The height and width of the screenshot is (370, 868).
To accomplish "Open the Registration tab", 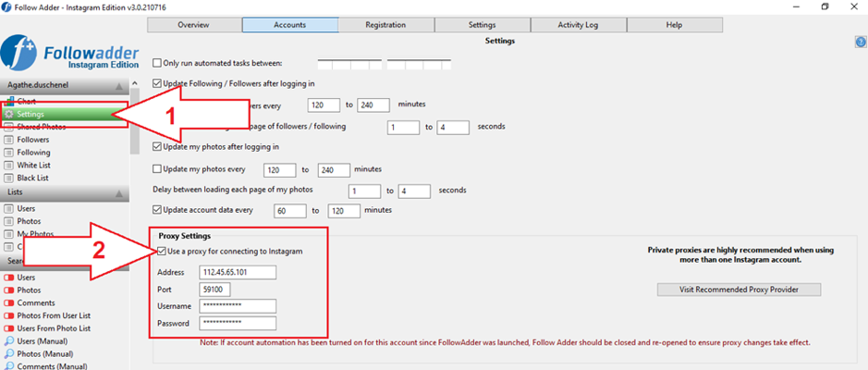I will pyautogui.click(x=385, y=25).
